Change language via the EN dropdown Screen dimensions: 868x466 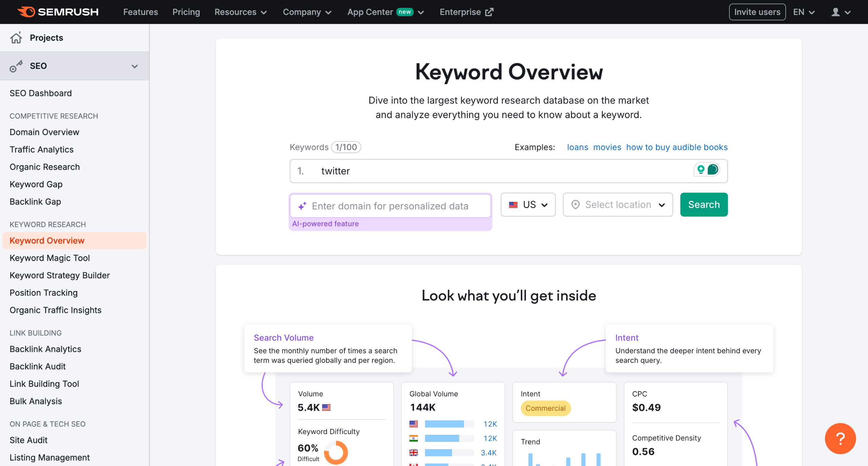tap(804, 12)
